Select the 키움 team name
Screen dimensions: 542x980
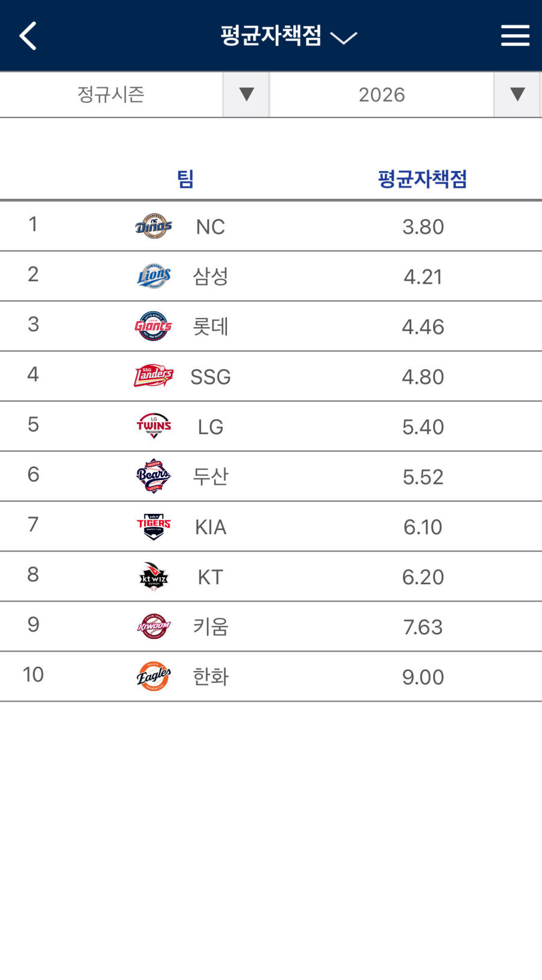(x=210, y=627)
